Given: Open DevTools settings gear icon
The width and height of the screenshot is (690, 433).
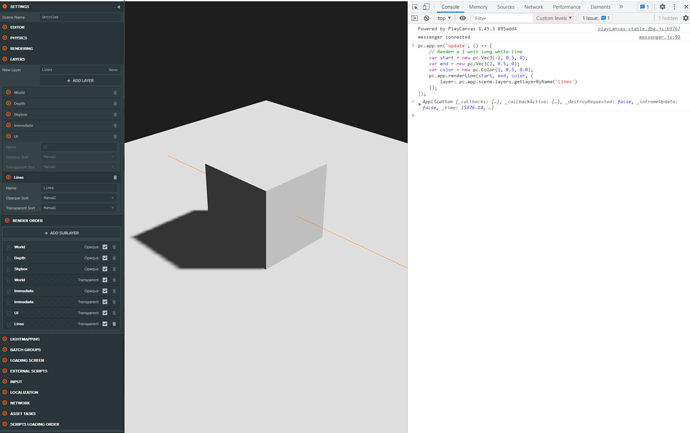Looking at the screenshot, I should pyautogui.click(x=662, y=7).
